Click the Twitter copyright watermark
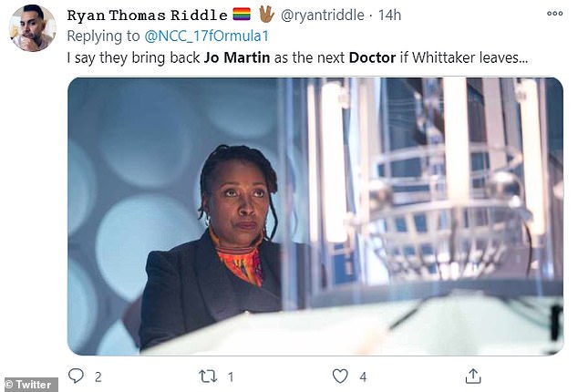The height and width of the screenshot is (392, 578). [29, 385]
